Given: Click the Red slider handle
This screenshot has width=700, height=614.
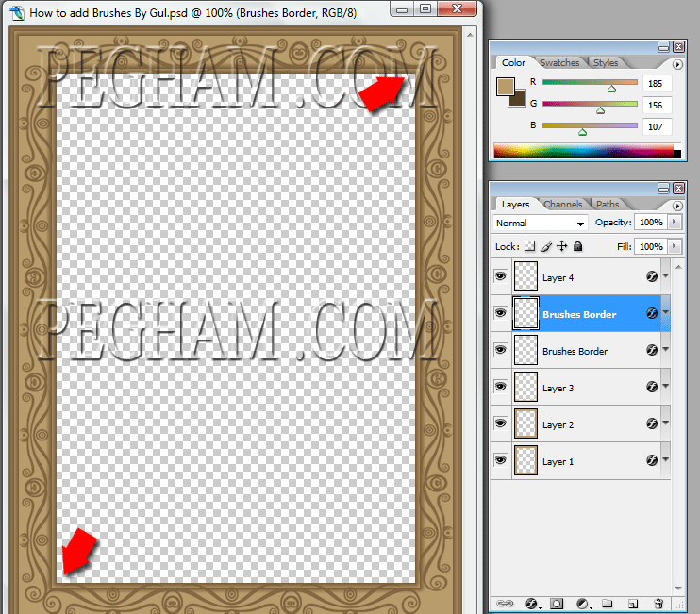Looking at the screenshot, I should coord(611,89).
